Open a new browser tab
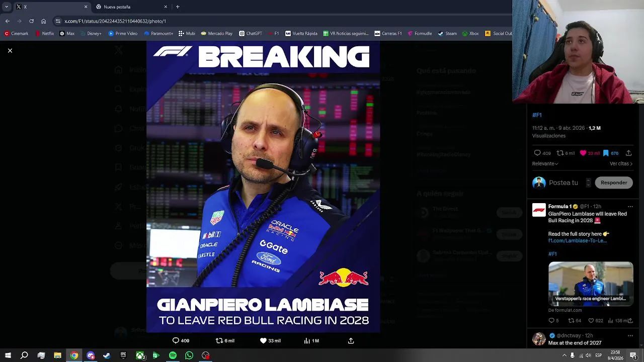The image size is (644, 362). point(178,7)
